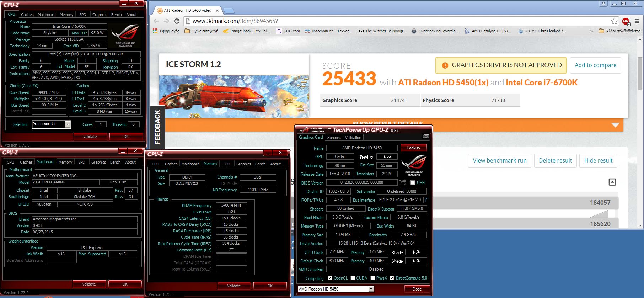Bookmark this page with the star icon
Image resolution: width=644 pixels, height=298 pixels.
click(614, 21)
